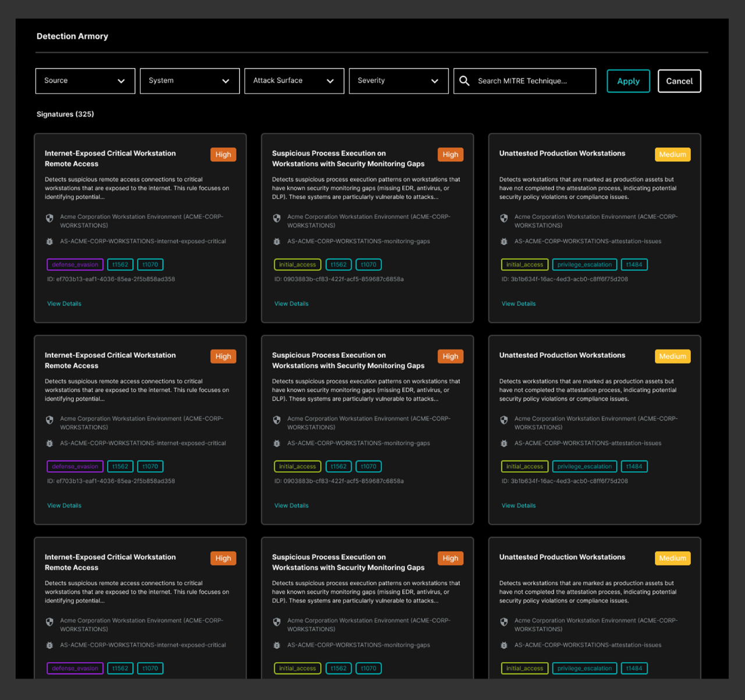The image size is (745, 700).
Task: Click bug icon next to attestation-issues attack surface
Action: 503,242
